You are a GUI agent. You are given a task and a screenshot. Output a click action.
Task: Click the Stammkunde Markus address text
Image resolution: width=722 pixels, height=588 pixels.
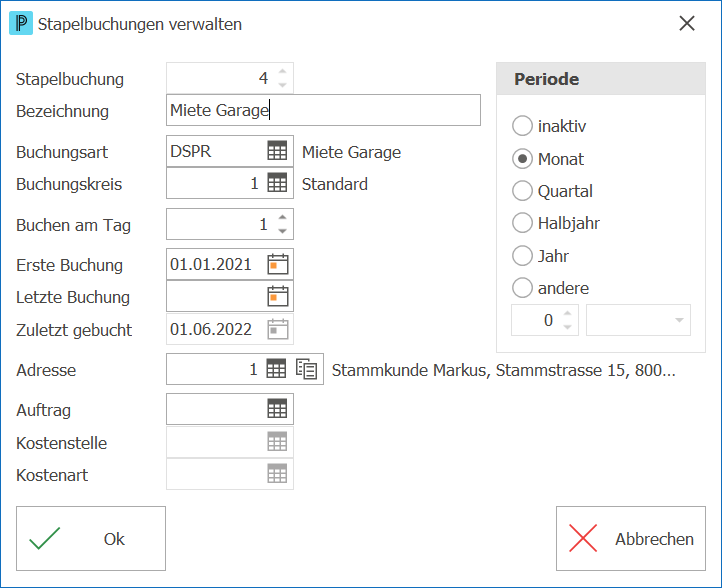tap(504, 370)
